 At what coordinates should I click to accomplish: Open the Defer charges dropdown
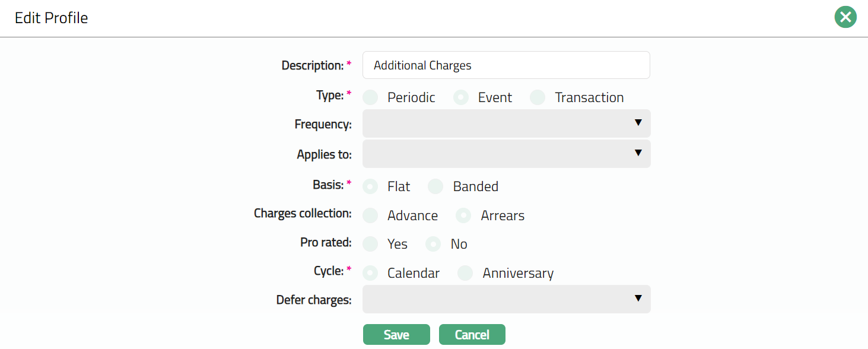pos(505,299)
